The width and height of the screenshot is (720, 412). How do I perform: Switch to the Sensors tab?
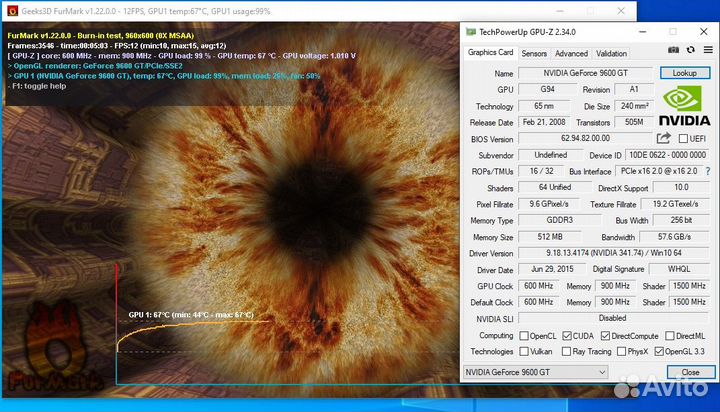point(534,53)
